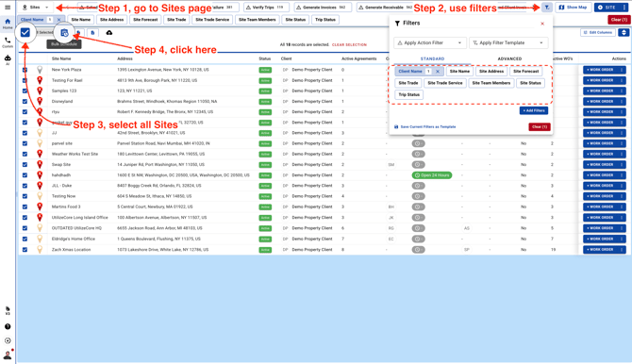Open Site Trade Service filter in Filters panel
Viewport: 632px width, 364px height.
pos(445,83)
